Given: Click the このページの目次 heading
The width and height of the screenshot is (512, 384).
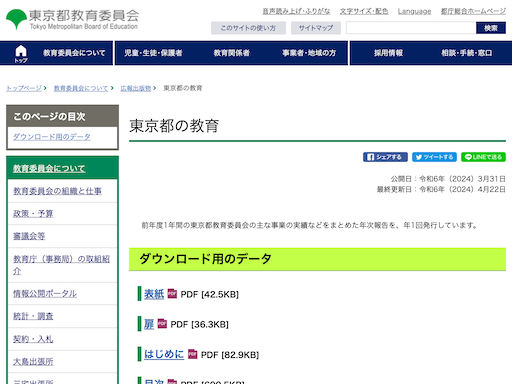Looking at the screenshot, I should coord(49,116).
